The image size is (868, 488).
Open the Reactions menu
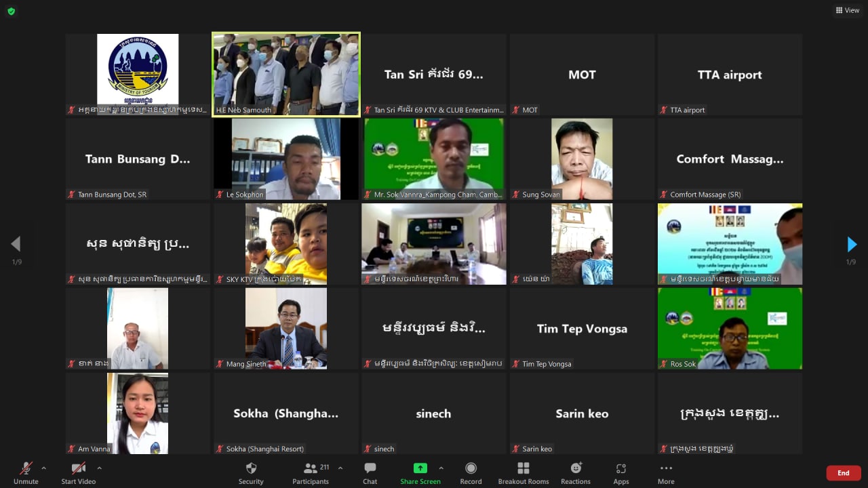click(x=575, y=468)
